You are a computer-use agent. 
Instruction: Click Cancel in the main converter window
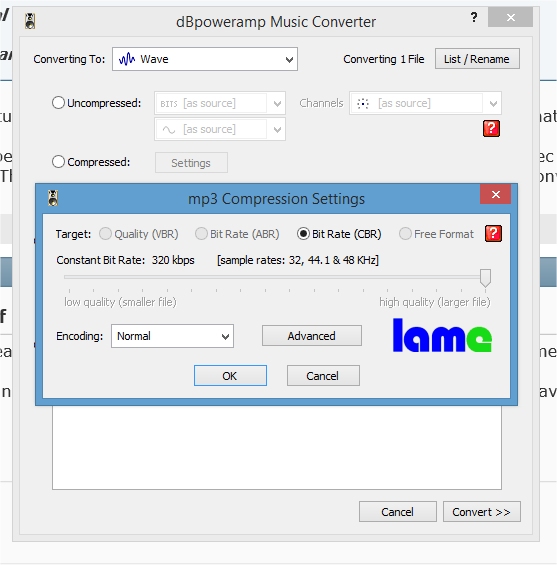397,512
